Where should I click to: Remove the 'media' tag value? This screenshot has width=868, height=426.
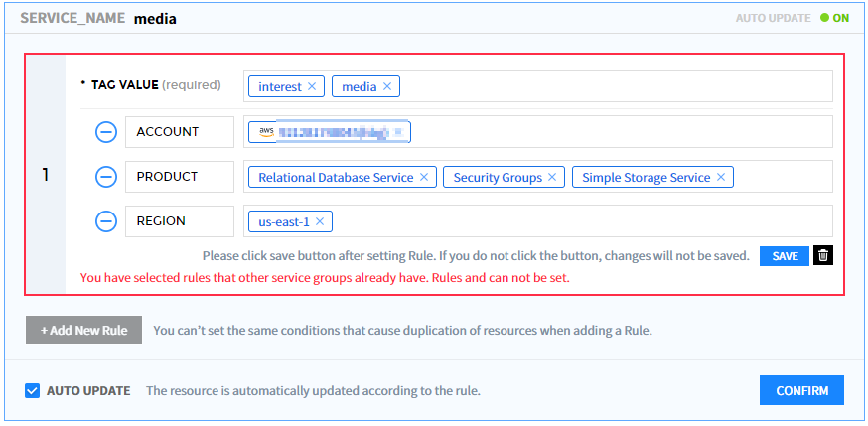387,86
